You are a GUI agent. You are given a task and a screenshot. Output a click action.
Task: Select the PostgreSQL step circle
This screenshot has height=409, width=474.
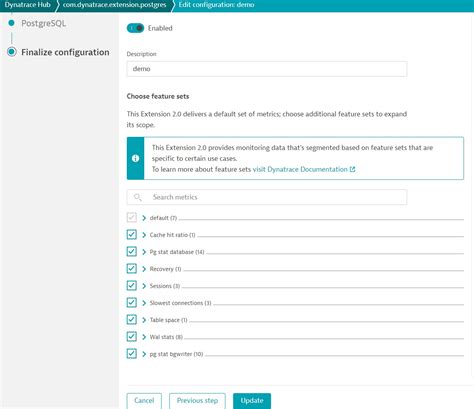coord(11,23)
